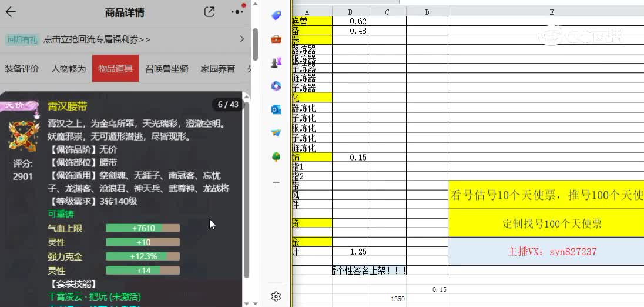The width and height of the screenshot is (644, 307).
Task: Open the Edge sidebar red toolbox icon
Action: [276, 39]
